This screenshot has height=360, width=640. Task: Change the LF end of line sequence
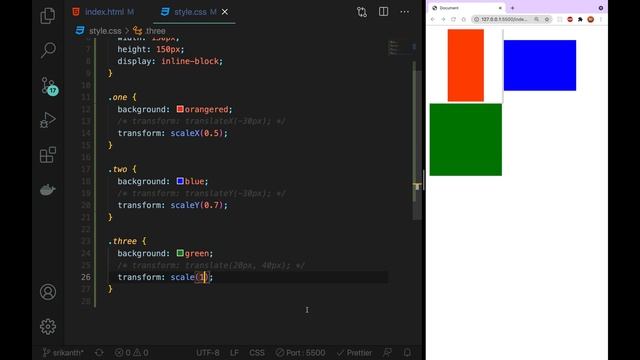pyautogui.click(x=234, y=353)
